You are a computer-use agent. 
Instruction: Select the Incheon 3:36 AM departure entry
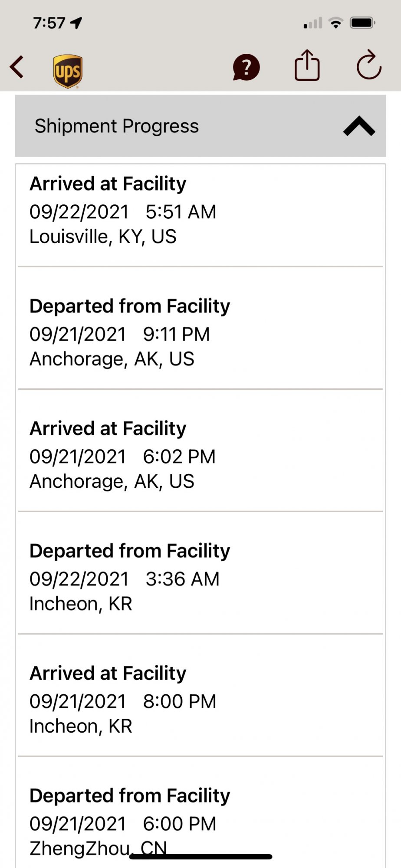(x=200, y=577)
